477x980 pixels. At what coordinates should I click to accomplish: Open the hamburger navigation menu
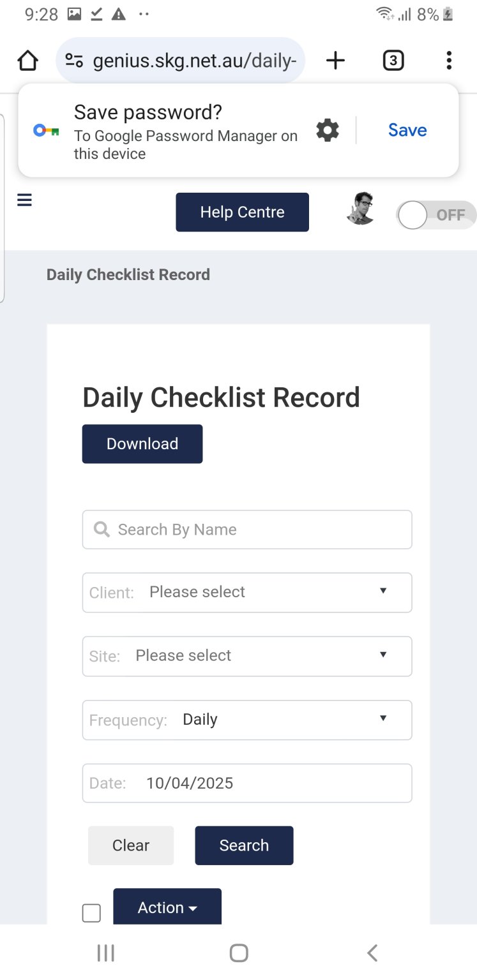[24, 200]
